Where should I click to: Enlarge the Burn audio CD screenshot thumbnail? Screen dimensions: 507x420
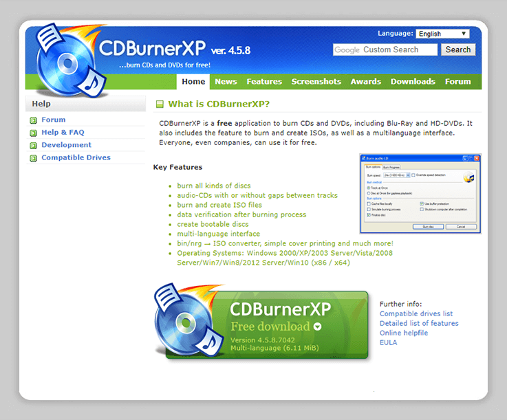420,194
